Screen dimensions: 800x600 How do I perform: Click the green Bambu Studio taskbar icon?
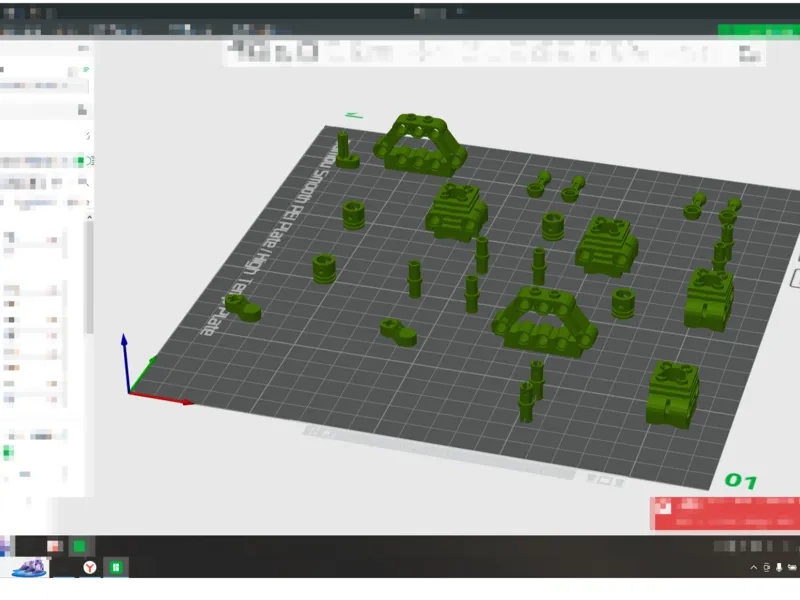(x=116, y=567)
